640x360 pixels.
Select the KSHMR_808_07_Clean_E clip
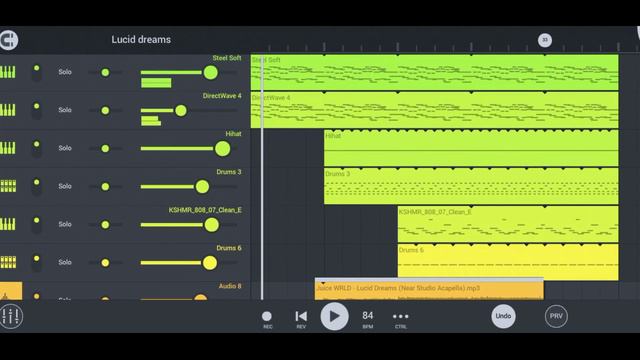(x=508, y=224)
